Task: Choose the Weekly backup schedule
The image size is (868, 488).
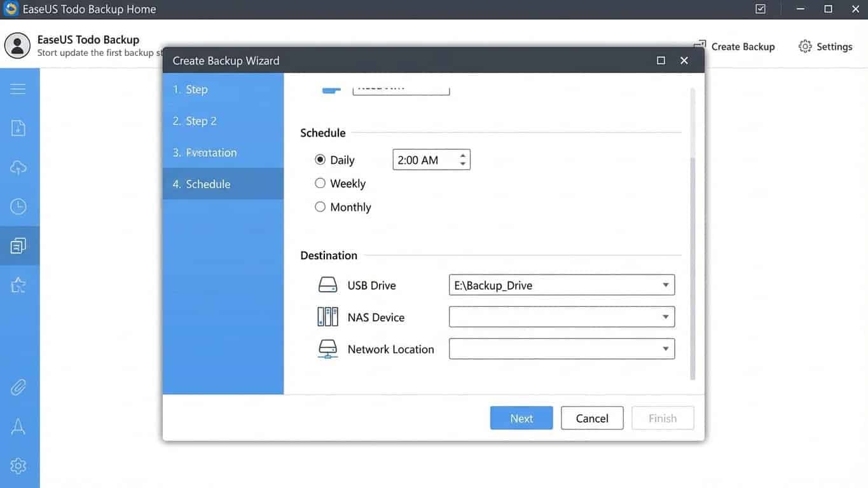Action: coord(320,182)
